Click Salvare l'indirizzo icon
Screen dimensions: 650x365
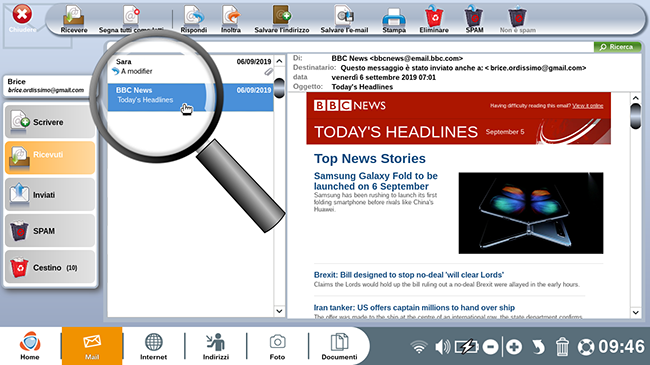pos(282,19)
